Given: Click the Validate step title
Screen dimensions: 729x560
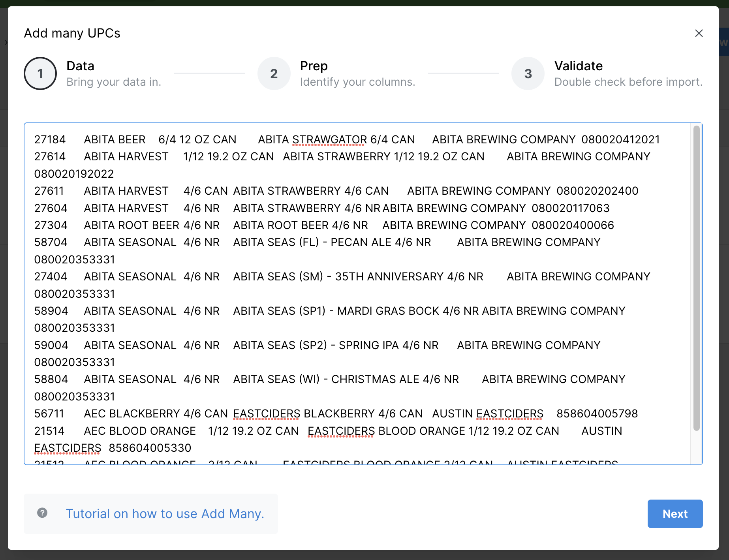Looking at the screenshot, I should 579,66.
